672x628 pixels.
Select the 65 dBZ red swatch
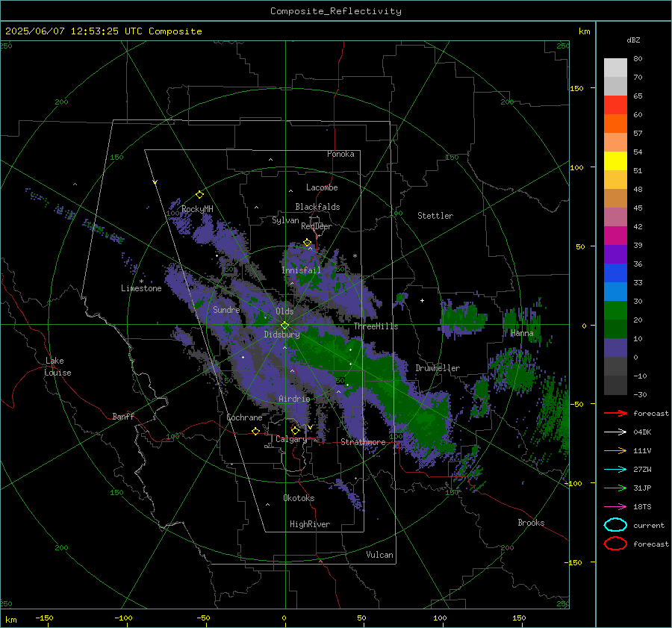click(x=615, y=105)
